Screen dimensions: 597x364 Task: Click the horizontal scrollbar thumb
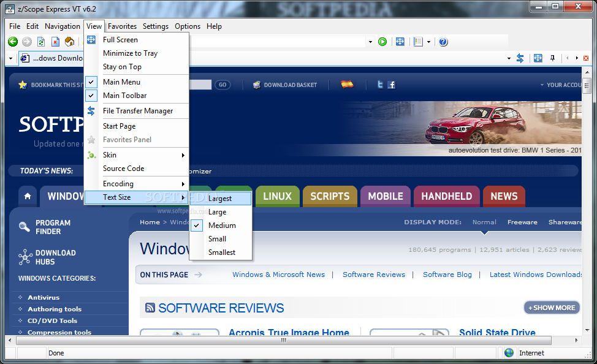tap(284, 340)
